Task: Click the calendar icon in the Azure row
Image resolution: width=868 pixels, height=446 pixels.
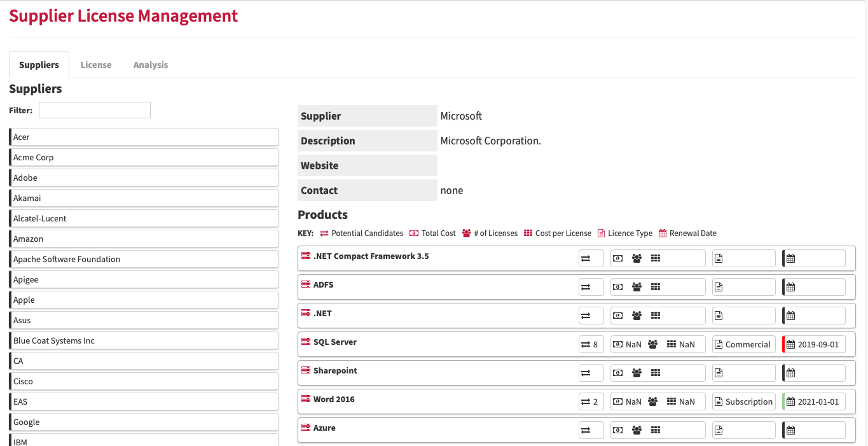Action: pos(791,431)
